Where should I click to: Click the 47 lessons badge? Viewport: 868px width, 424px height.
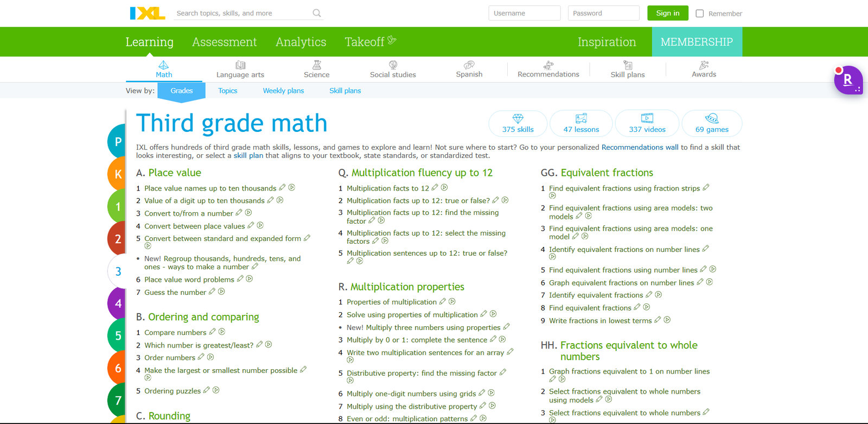pyautogui.click(x=581, y=123)
